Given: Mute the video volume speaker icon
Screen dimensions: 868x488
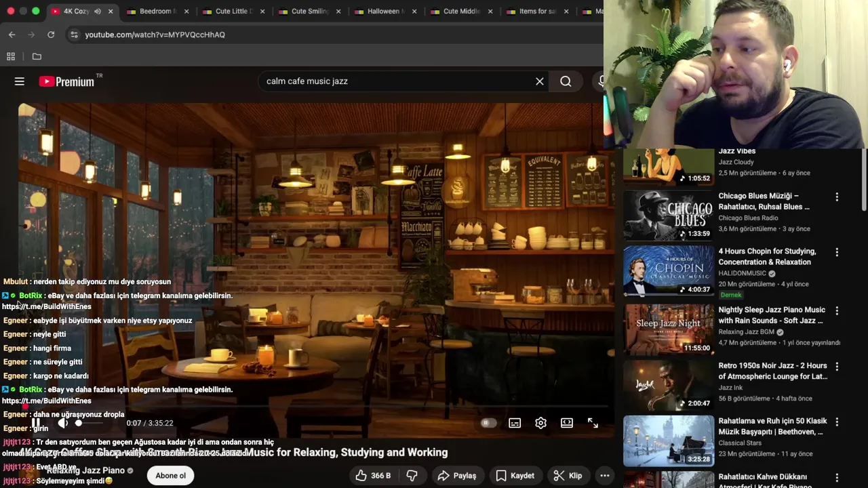Looking at the screenshot, I should [x=62, y=423].
